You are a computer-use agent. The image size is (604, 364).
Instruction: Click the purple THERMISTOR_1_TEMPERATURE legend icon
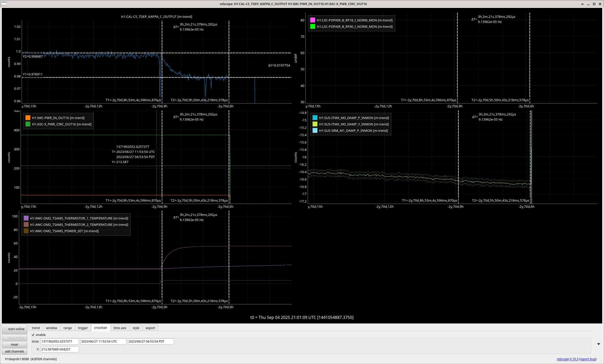click(x=26, y=218)
